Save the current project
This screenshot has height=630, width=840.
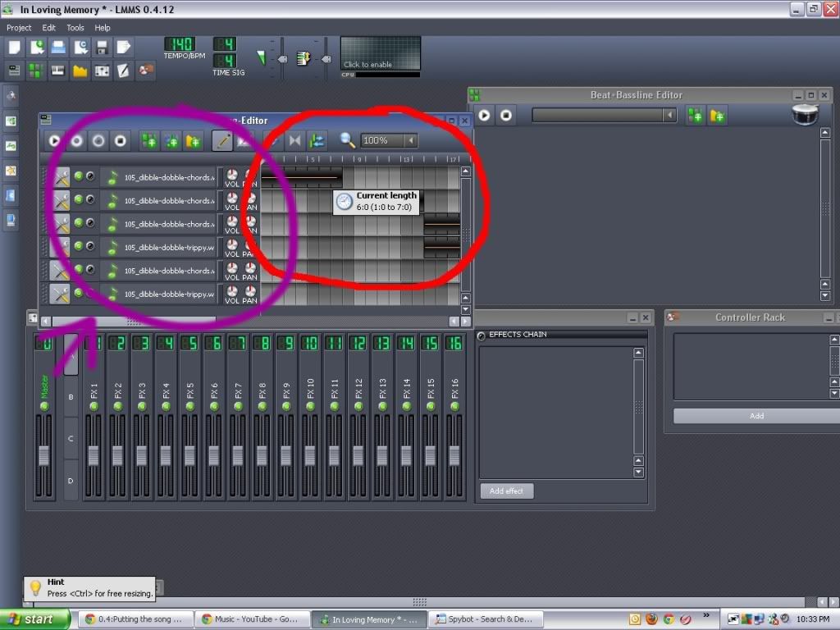102,48
